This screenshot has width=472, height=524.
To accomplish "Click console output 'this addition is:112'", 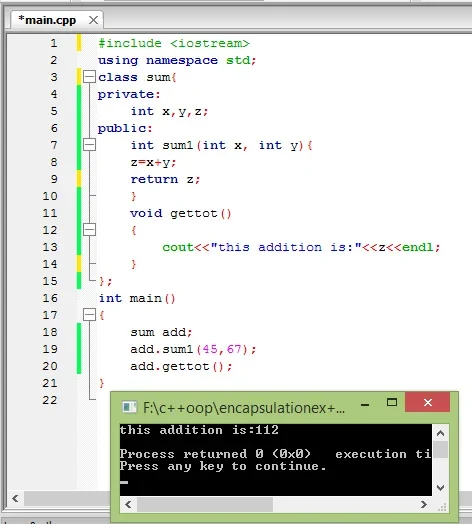I will coord(199,430).
